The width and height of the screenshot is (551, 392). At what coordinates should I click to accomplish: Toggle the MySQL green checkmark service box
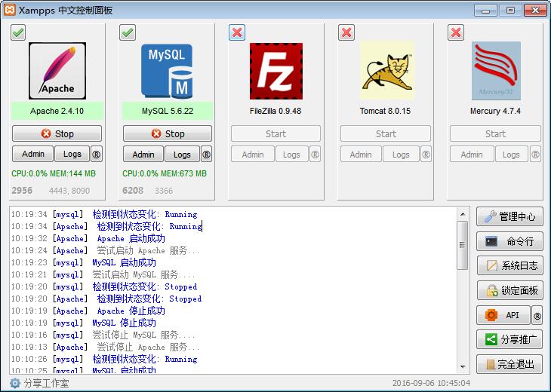tap(128, 33)
